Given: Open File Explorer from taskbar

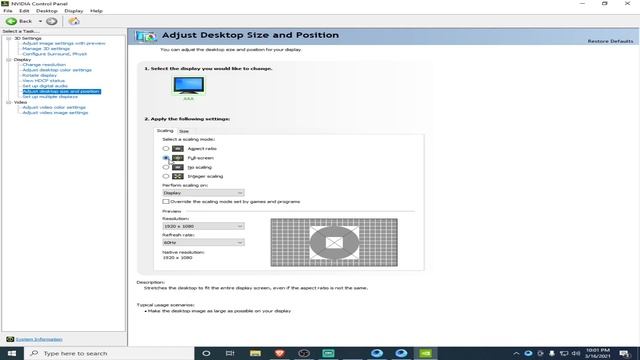Looking at the screenshot, I should pos(256,353).
